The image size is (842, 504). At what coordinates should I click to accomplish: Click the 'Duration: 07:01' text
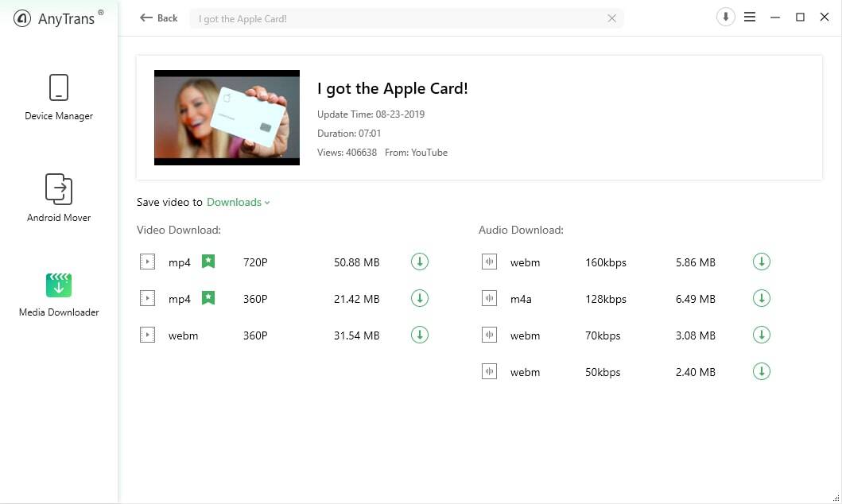(x=349, y=134)
